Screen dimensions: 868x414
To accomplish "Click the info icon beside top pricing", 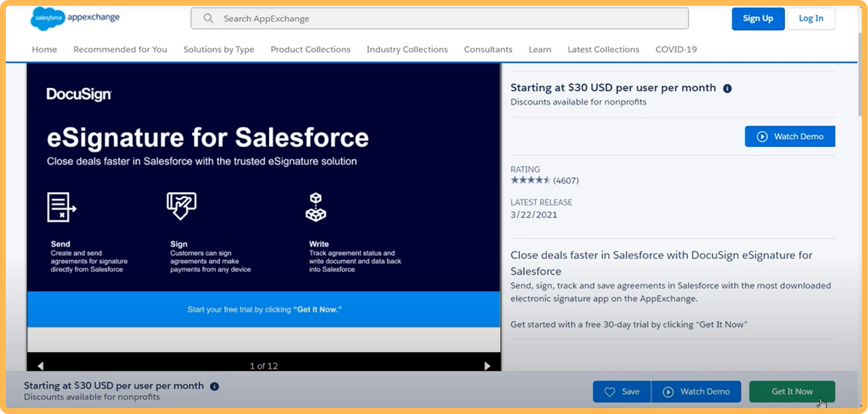I will point(727,89).
